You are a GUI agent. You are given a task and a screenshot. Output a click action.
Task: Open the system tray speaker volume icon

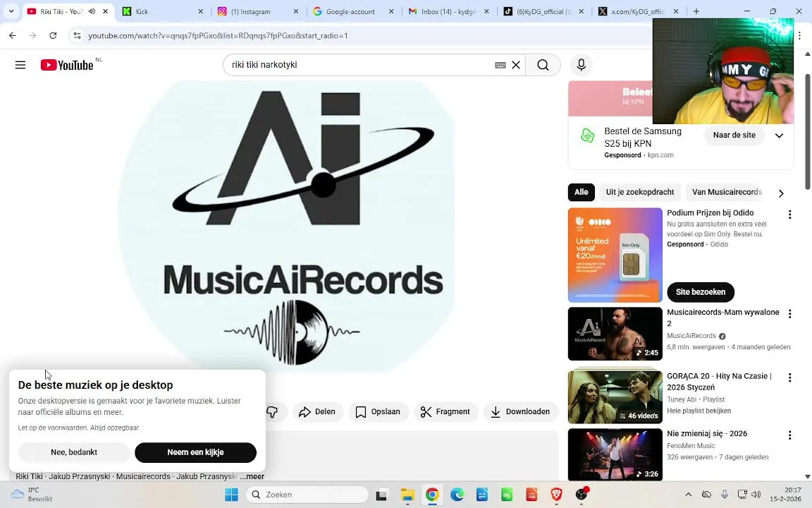click(x=756, y=495)
